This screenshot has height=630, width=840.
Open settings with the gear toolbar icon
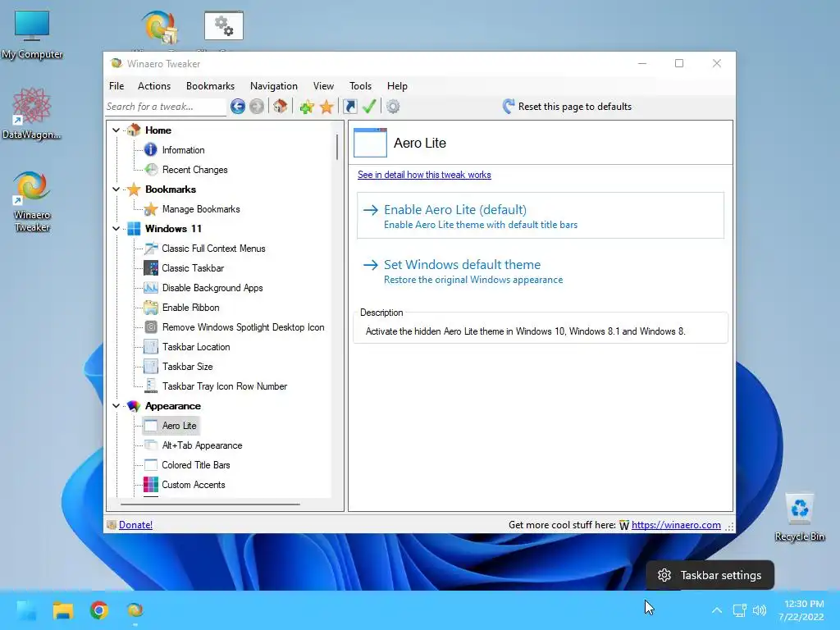[393, 107]
